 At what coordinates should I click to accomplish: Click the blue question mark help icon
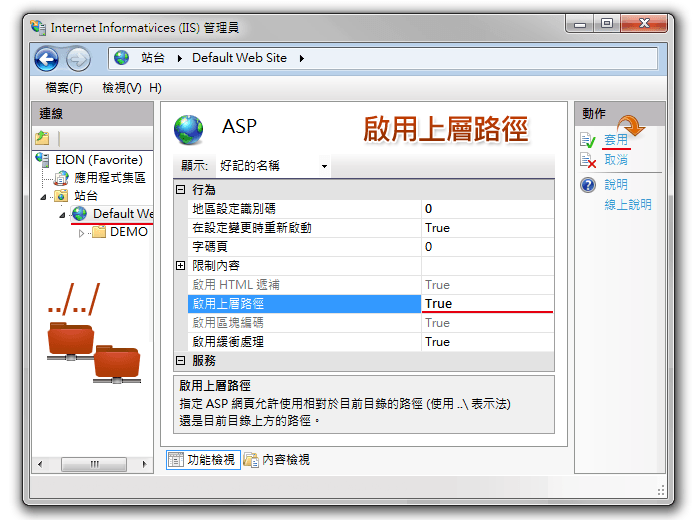pos(588,185)
